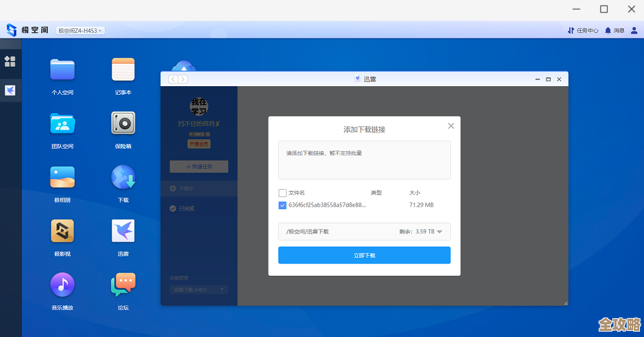Open 任务中心 in the top bar
The width and height of the screenshot is (644, 337).
583,30
